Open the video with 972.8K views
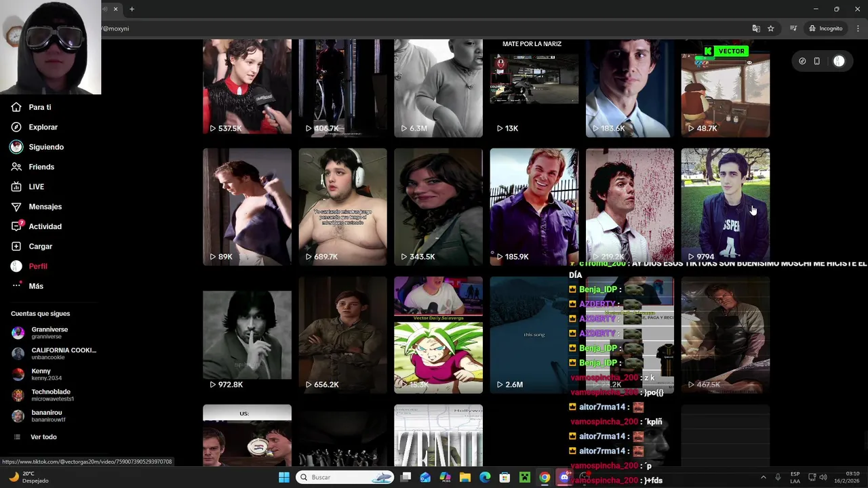Image resolution: width=868 pixels, height=488 pixels. [x=247, y=335]
